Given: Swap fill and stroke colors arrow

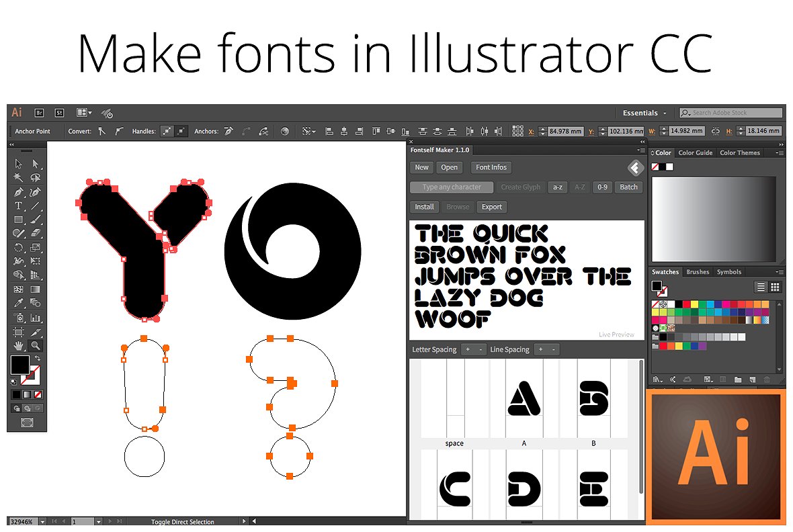Looking at the screenshot, I should (x=37, y=359).
